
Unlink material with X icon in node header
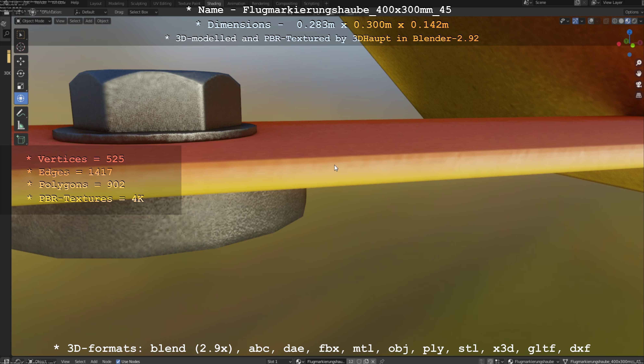pos(373,361)
